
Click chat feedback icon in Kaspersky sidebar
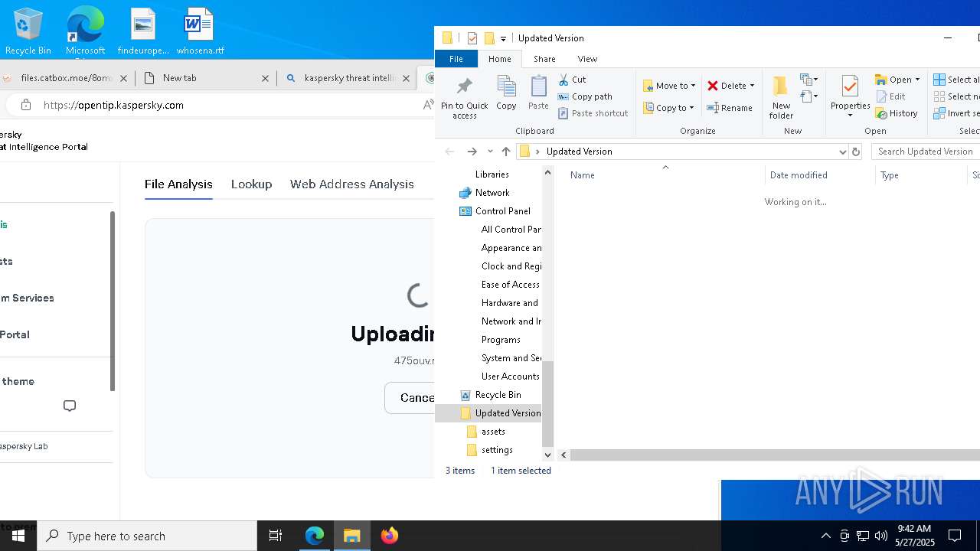tap(70, 406)
